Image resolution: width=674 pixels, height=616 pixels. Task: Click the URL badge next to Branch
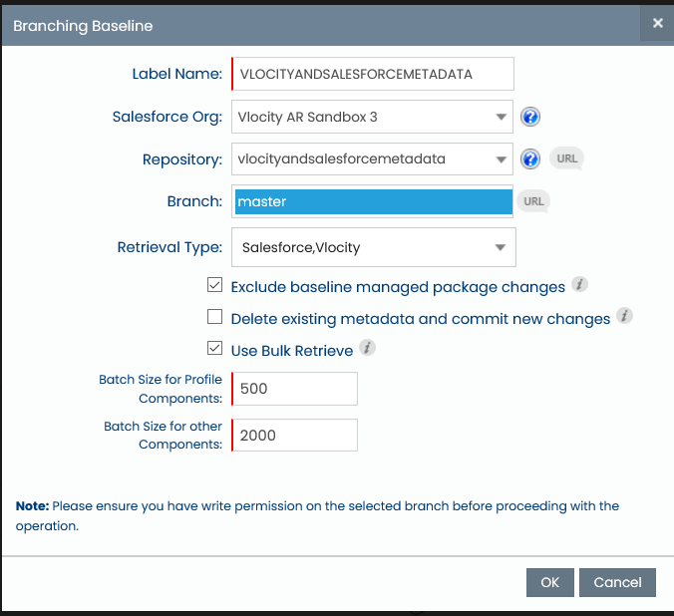(533, 201)
